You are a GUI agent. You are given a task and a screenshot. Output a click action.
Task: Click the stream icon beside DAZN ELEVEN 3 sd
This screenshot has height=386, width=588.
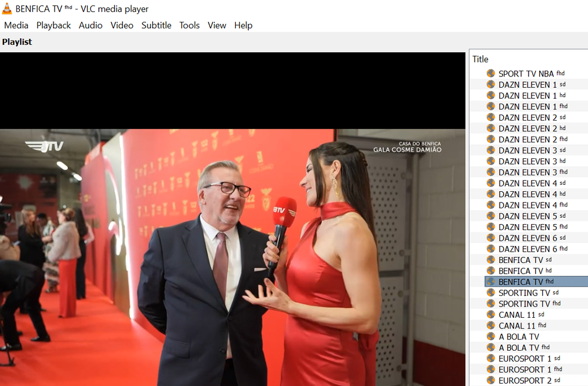[490, 149]
